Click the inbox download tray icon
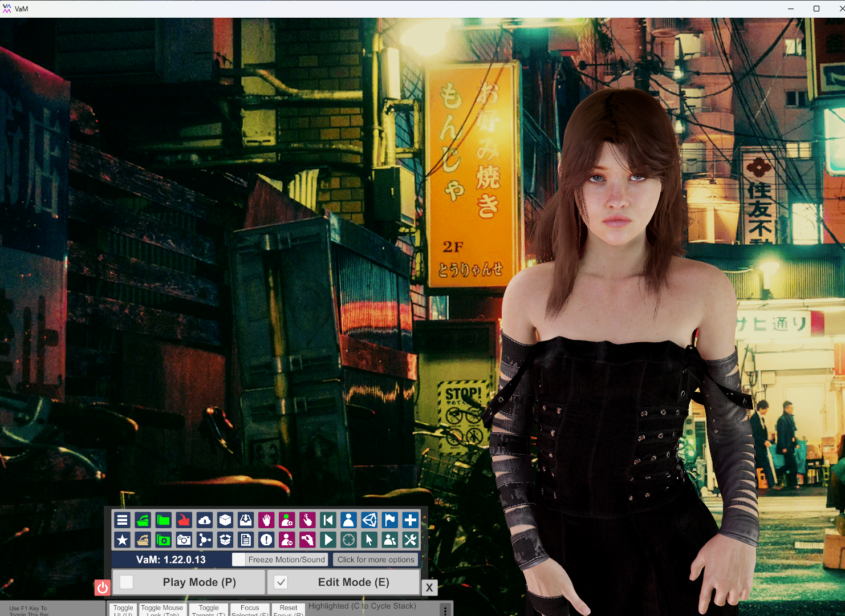Screen dimensions: 845x616 [246, 520]
